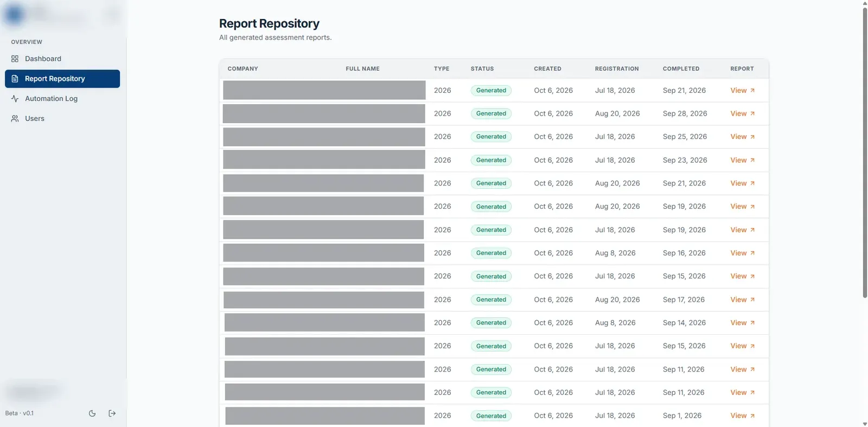
Task: Click the vertical page scrollbar thumb
Action: tap(865, 152)
